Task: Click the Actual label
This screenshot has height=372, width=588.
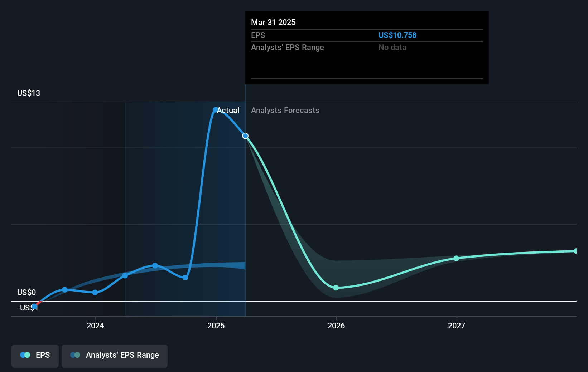Action: [228, 110]
